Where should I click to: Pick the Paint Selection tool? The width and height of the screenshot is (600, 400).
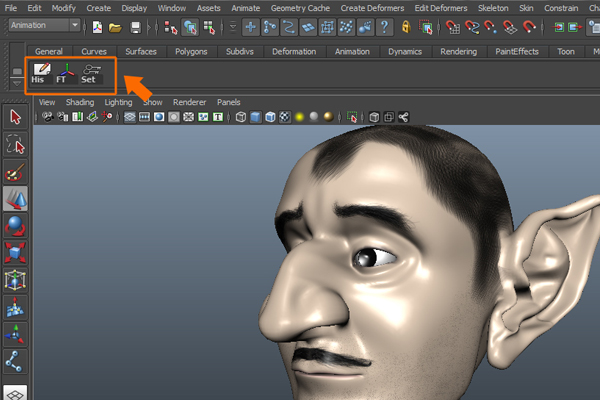(15, 171)
